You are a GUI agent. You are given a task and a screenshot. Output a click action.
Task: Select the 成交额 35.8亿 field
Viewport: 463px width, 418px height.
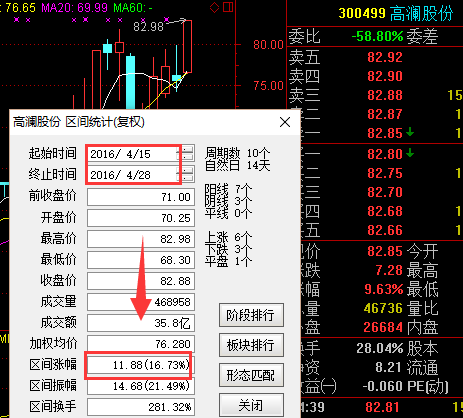pos(141,323)
